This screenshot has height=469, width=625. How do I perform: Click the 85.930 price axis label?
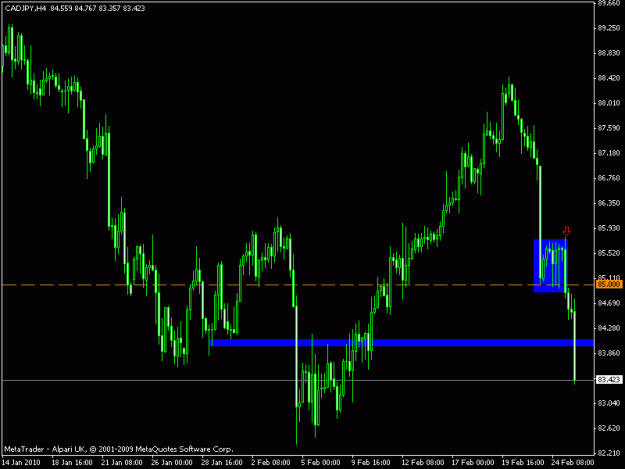pos(609,228)
